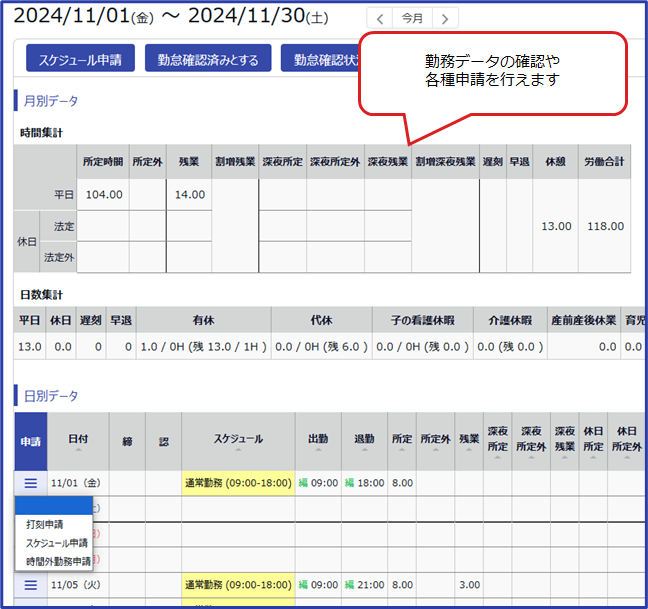
Task: Click the 子の看護休暇 value cell
Action: [422, 346]
